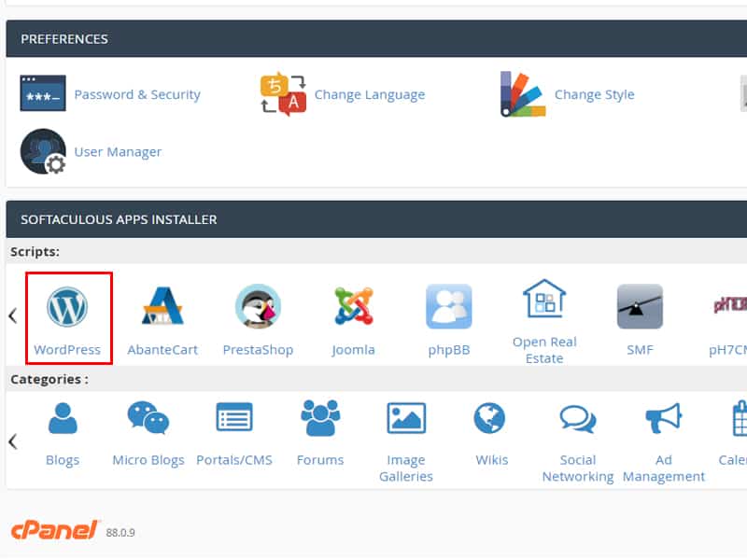Click the Social Networking label
747x560 pixels.
[x=577, y=469]
